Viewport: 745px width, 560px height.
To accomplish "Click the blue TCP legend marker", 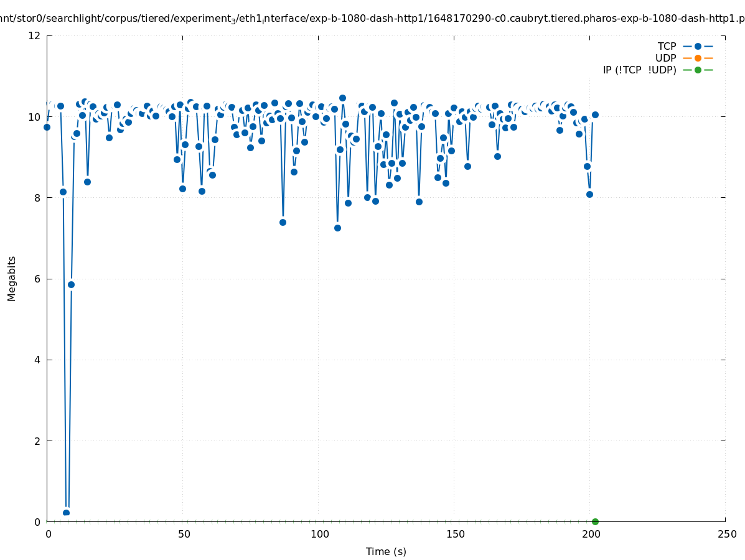I will tap(698, 46).
